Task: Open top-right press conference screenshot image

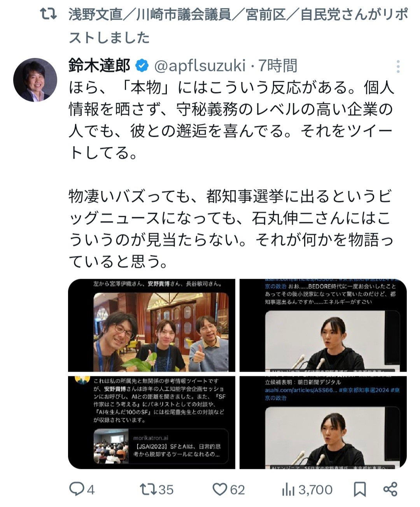Action: (323, 325)
